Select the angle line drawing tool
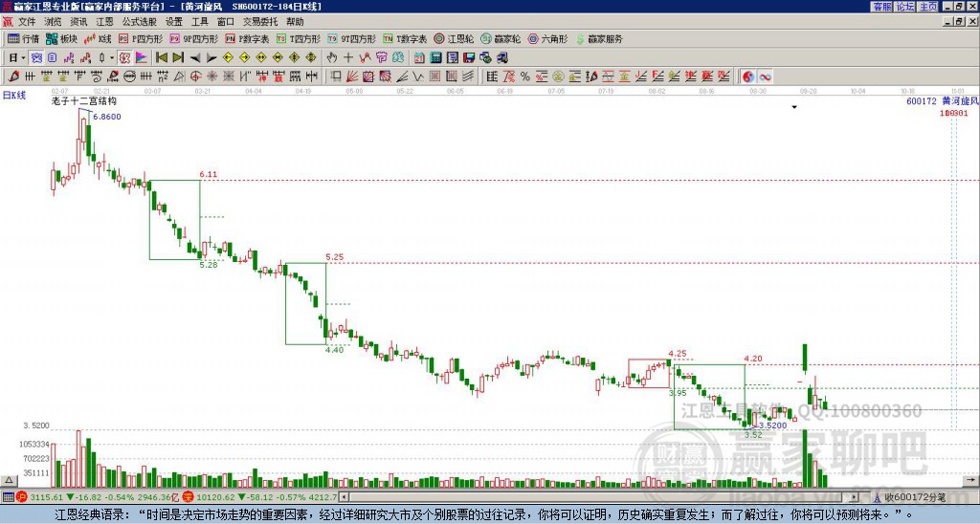 (401, 76)
